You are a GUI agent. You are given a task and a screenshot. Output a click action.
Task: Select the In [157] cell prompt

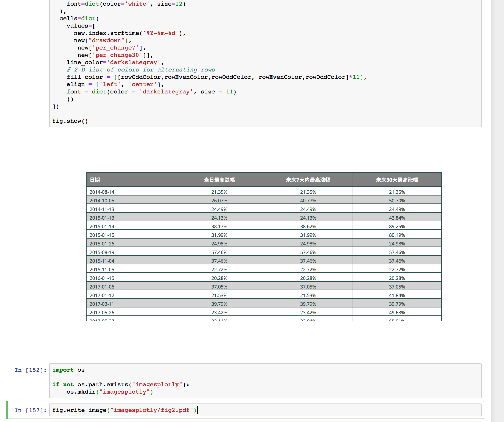point(30,410)
